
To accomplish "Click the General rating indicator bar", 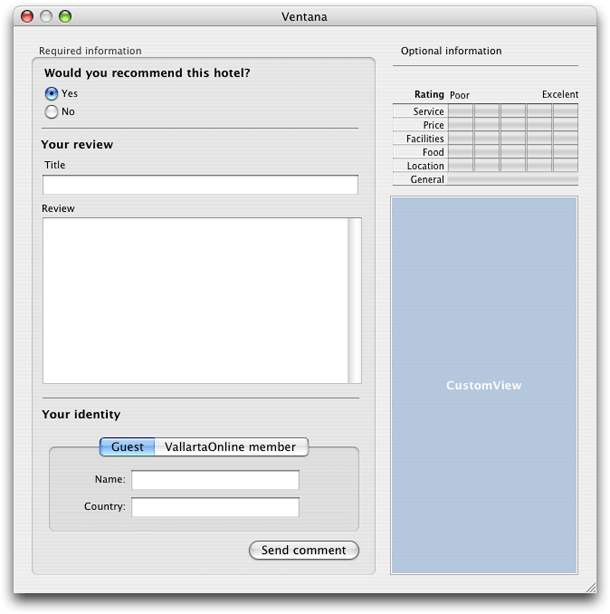I will [513, 179].
